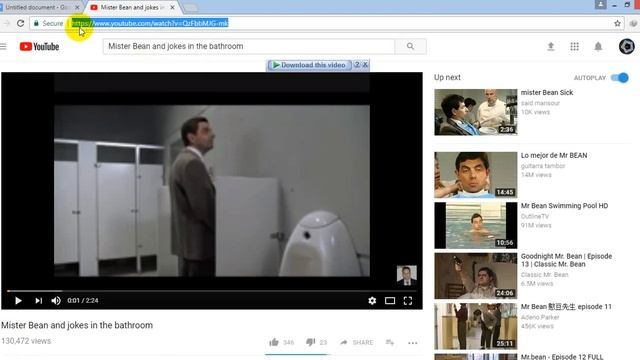Click the Secure lock indicator
The image size is (640, 360).
pyautogui.click(x=48, y=23)
